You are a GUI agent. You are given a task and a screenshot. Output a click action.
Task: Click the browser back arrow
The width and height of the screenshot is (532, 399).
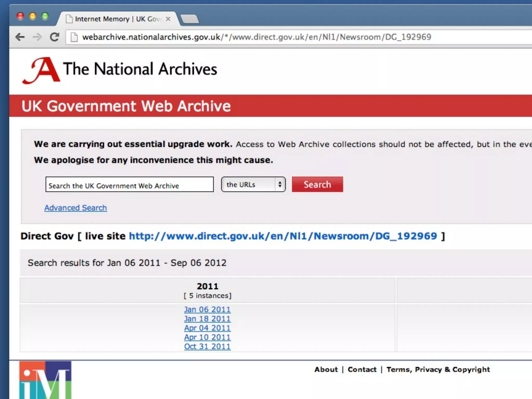(20, 37)
